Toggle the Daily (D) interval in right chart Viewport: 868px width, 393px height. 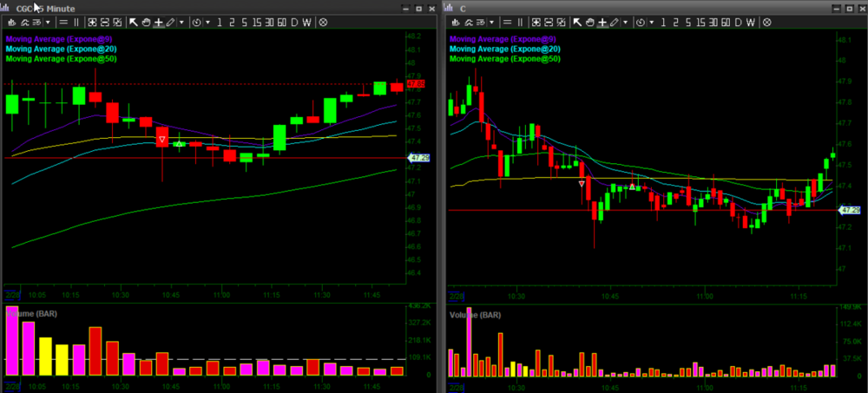click(737, 22)
